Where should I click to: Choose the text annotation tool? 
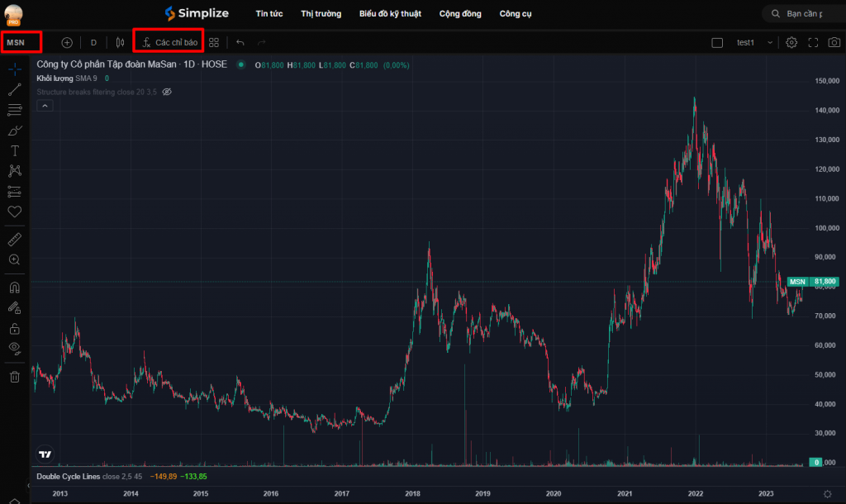14,150
